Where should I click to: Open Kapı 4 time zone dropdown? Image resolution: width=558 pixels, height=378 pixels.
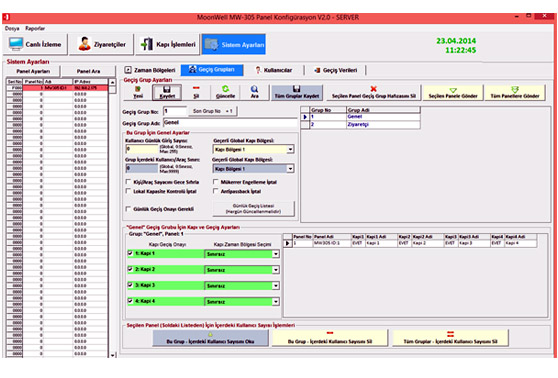coord(276,302)
